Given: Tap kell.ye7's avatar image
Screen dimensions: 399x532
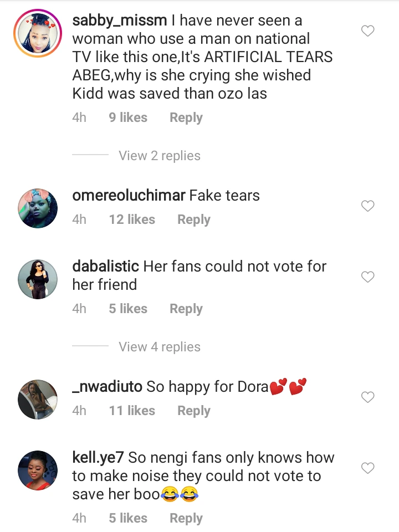Looking at the screenshot, I should [38, 470].
